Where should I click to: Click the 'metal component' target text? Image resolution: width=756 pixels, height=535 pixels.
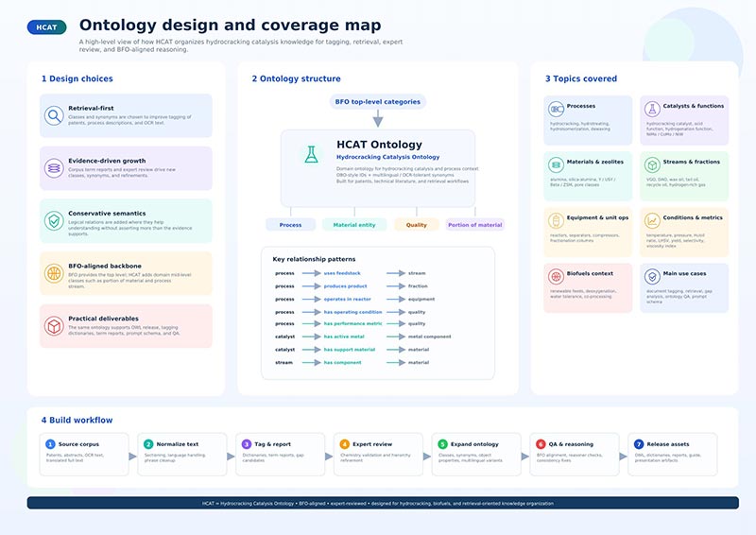tap(430, 337)
